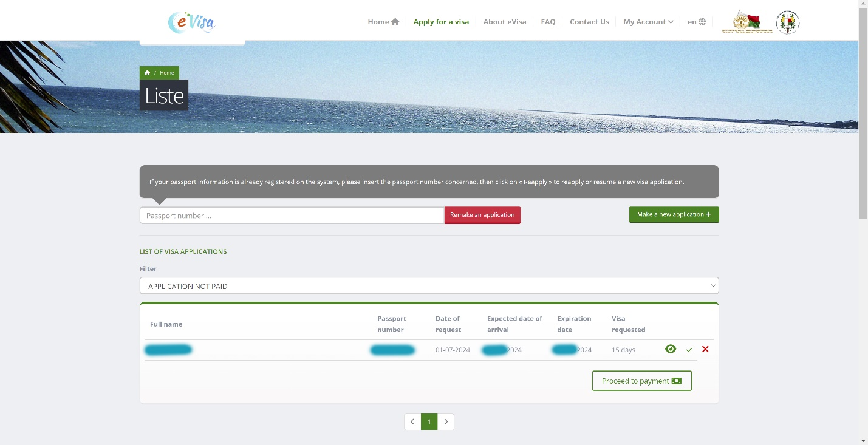Screen dimensions: 868x445
Task: Click the breadcrumb home icon
Action: 147,73
